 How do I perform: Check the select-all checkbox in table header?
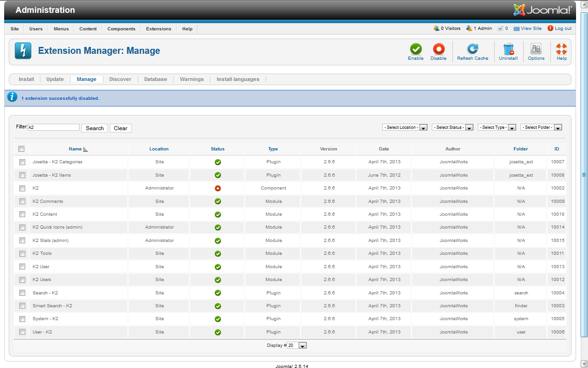[21, 149]
